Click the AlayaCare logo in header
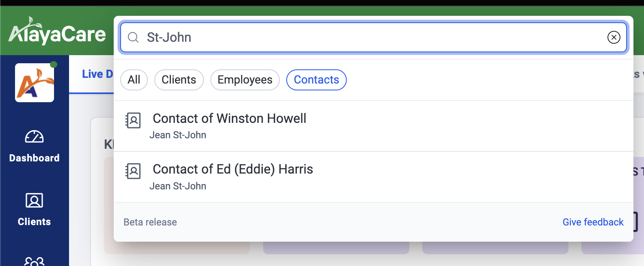Image resolution: width=644 pixels, height=266 pixels. click(x=57, y=32)
